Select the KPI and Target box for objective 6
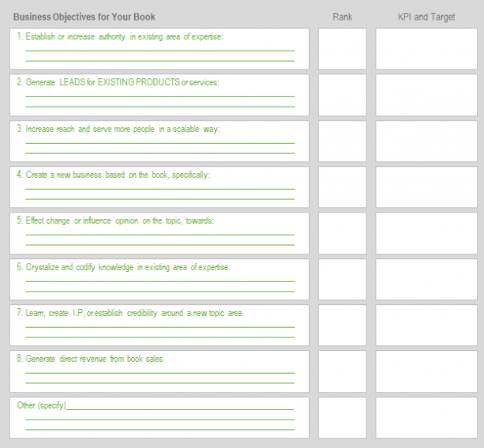The height and width of the screenshot is (448, 484). tap(426, 279)
